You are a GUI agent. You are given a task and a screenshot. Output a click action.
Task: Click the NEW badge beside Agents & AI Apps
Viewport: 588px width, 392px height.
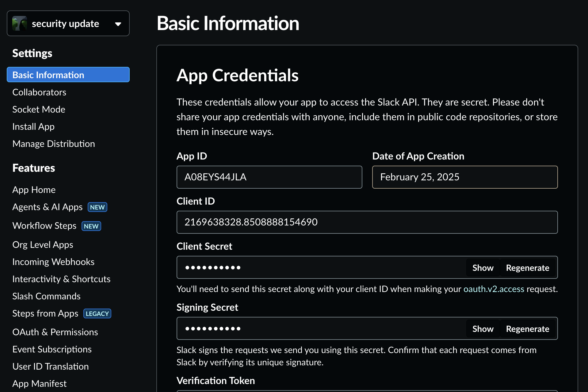coord(97,207)
